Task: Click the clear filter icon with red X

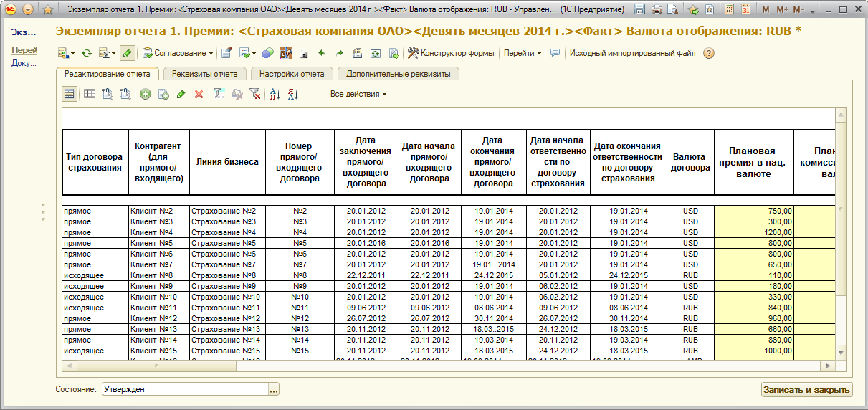Action: point(254,94)
